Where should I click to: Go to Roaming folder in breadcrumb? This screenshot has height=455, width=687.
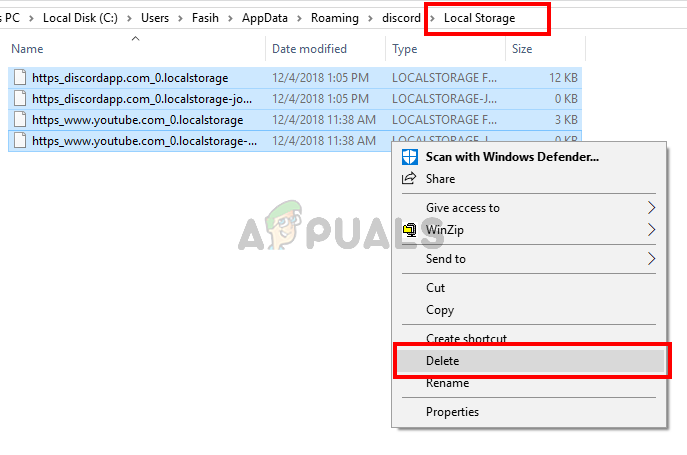335,18
